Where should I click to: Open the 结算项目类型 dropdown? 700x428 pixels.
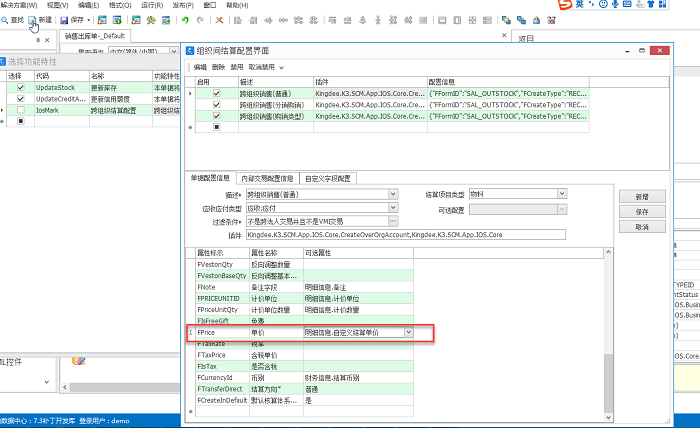561,193
